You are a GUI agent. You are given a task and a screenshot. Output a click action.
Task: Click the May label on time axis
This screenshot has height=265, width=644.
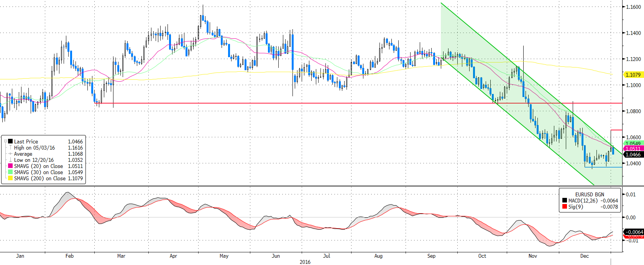point(224,256)
